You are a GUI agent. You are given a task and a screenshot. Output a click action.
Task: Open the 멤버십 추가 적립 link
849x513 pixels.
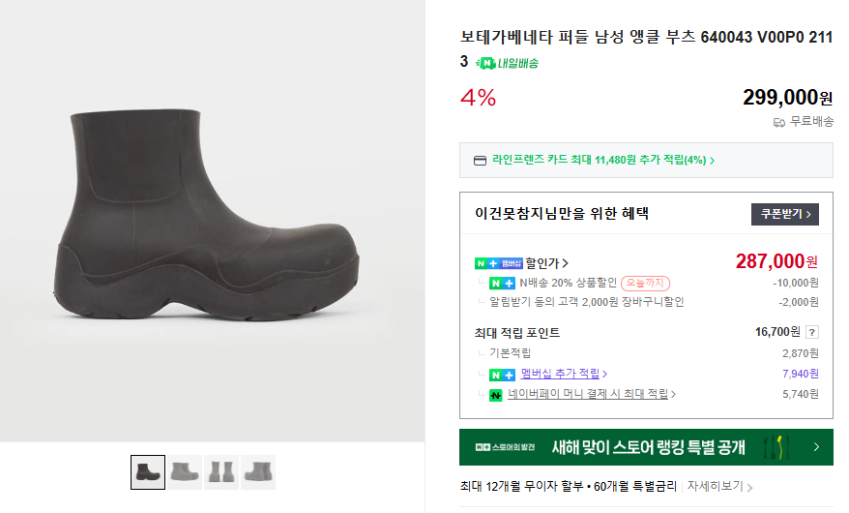click(x=563, y=374)
